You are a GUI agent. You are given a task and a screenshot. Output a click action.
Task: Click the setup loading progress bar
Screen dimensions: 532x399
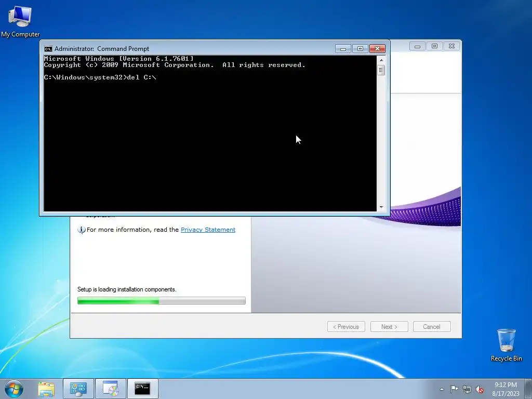click(x=162, y=301)
